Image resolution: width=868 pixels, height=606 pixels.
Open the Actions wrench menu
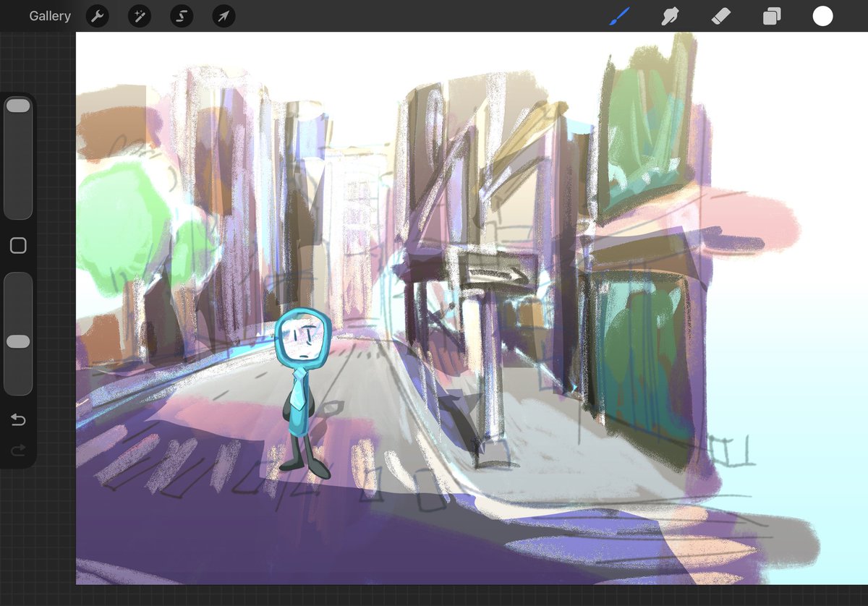tap(98, 16)
